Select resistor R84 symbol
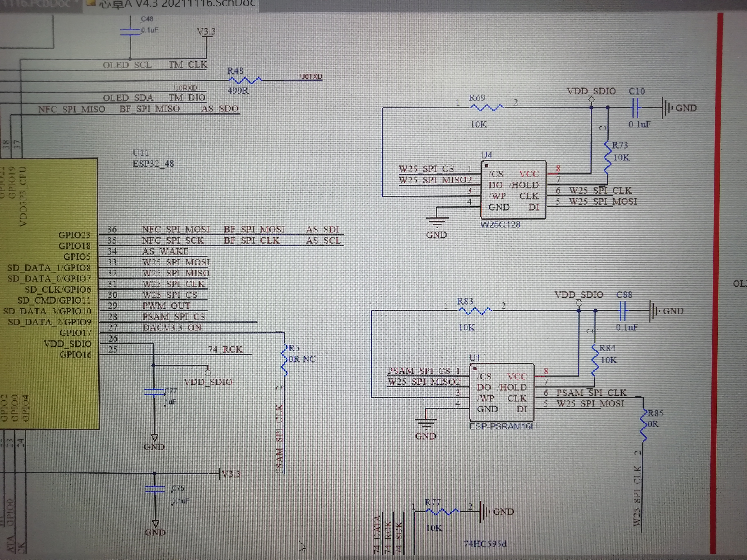Image resolution: width=747 pixels, height=560 pixels. (595, 361)
